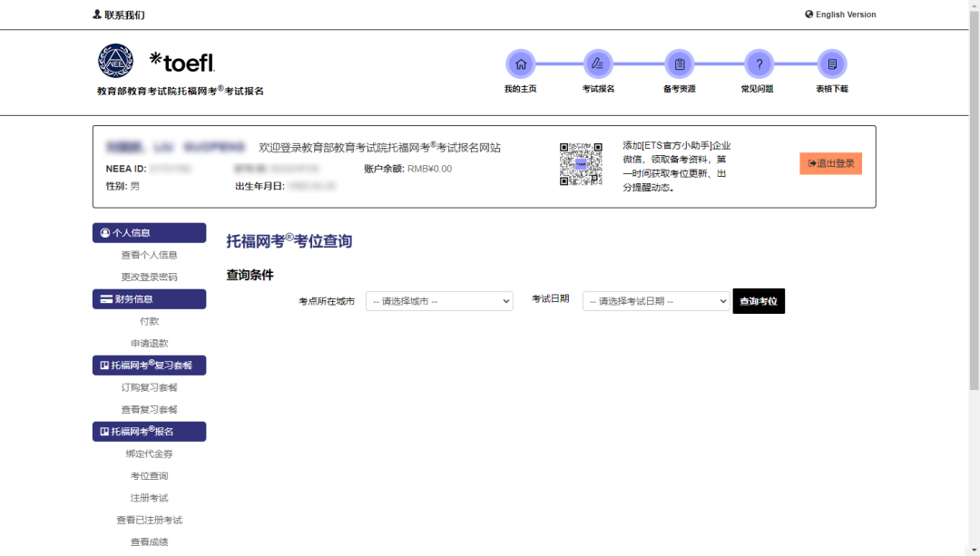Switch to English Version
Screen dimensions: 980x556
click(x=840, y=15)
